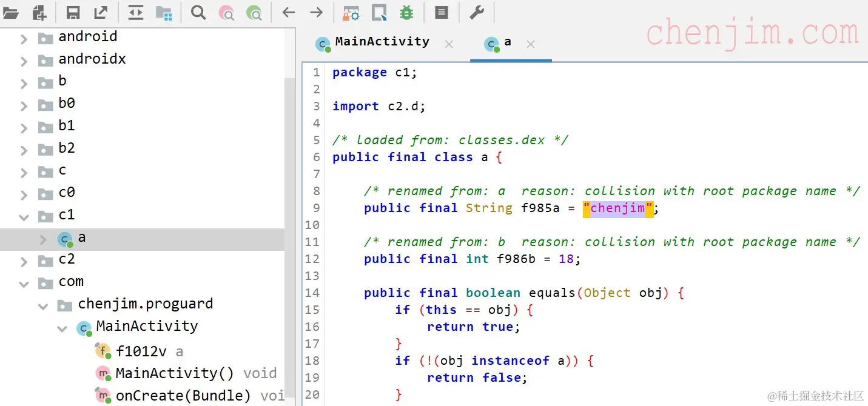Open the Text search magnifier
The image size is (868, 406).
198,12
